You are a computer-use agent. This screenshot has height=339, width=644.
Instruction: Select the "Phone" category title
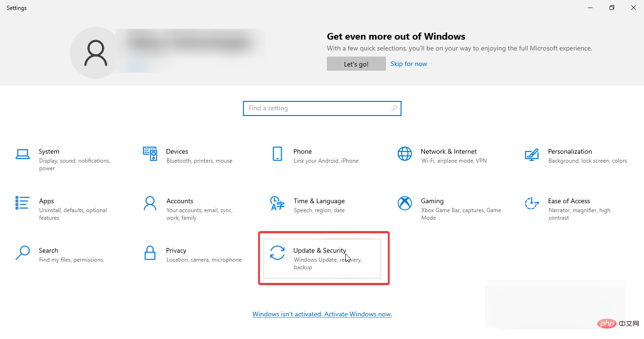coord(302,151)
